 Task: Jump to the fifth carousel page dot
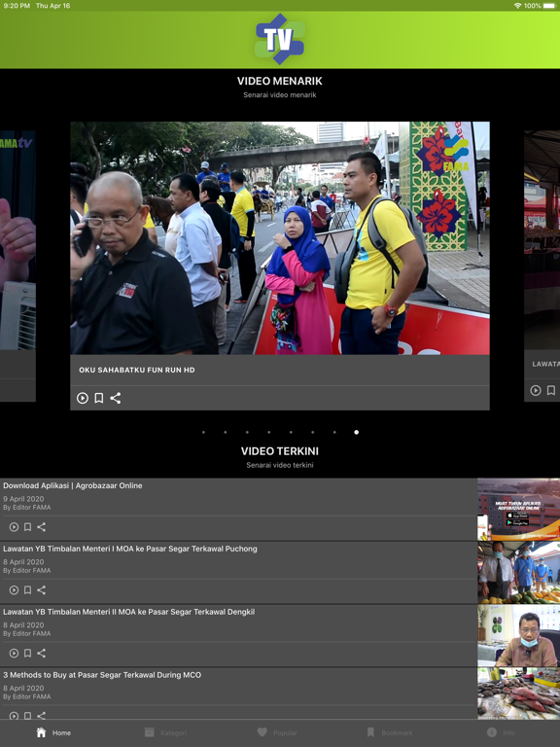click(x=291, y=432)
